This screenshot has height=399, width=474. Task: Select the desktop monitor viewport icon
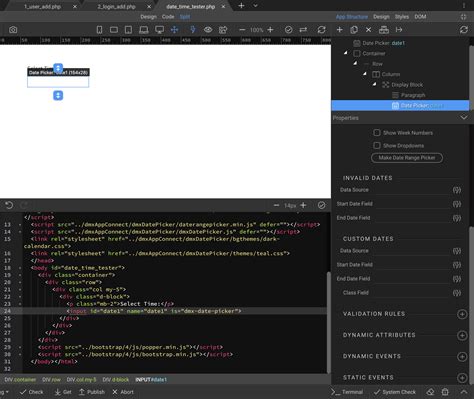click(x=160, y=30)
